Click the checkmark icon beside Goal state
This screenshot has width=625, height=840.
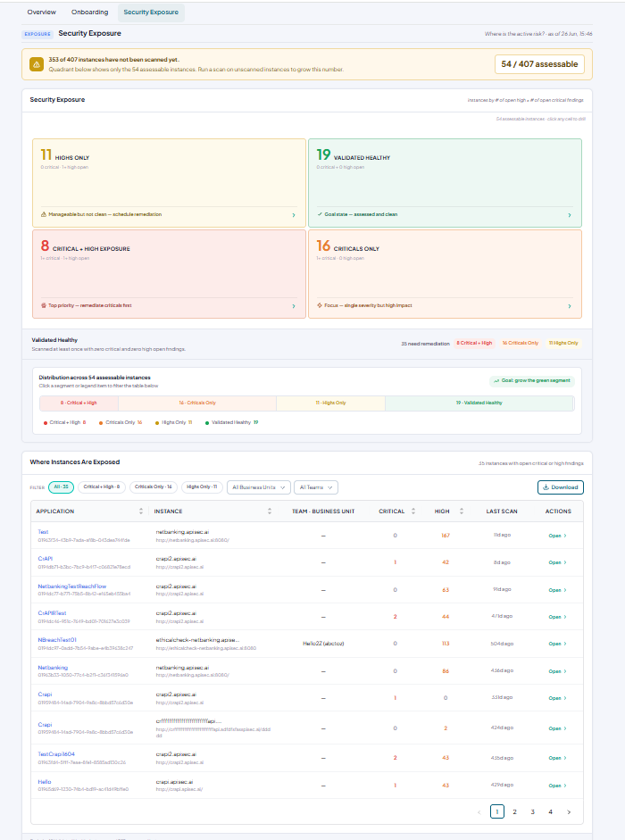(x=320, y=214)
